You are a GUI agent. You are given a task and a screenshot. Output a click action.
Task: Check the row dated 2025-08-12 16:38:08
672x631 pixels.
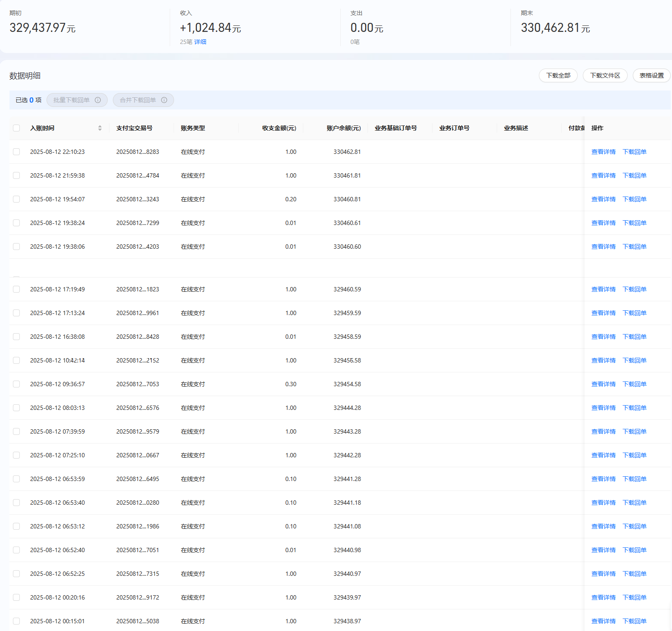point(16,337)
